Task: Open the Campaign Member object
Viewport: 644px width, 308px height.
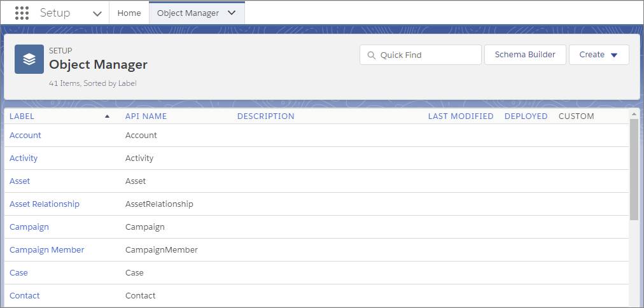Action: [x=47, y=249]
